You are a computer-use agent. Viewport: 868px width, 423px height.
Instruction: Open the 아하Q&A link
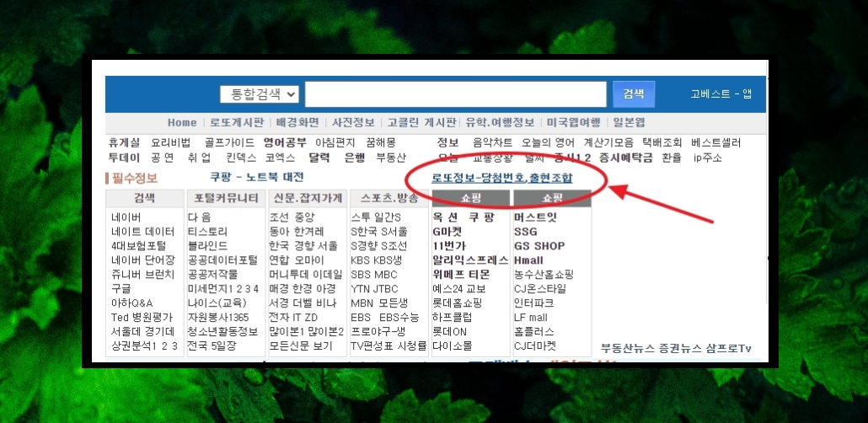pos(131,303)
